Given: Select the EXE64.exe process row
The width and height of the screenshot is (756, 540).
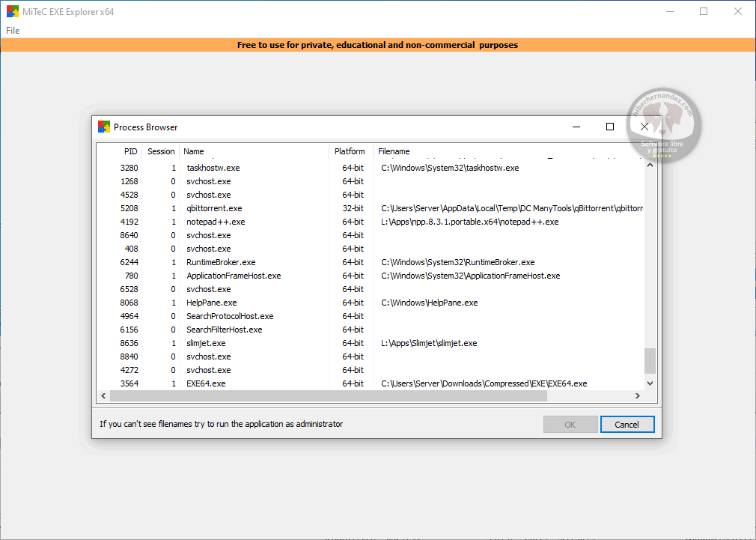Looking at the screenshot, I should click(371, 383).
